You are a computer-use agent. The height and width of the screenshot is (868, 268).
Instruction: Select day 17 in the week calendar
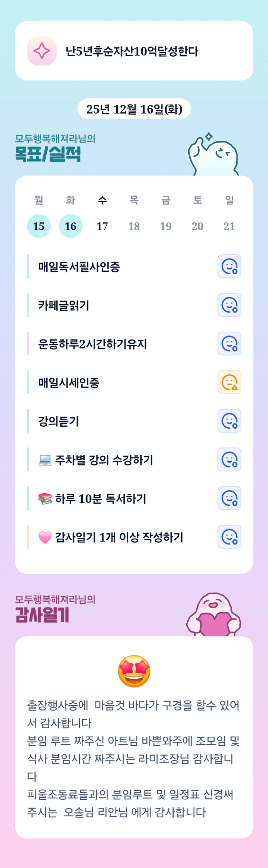pyautogui.click(x=102, y=226)
